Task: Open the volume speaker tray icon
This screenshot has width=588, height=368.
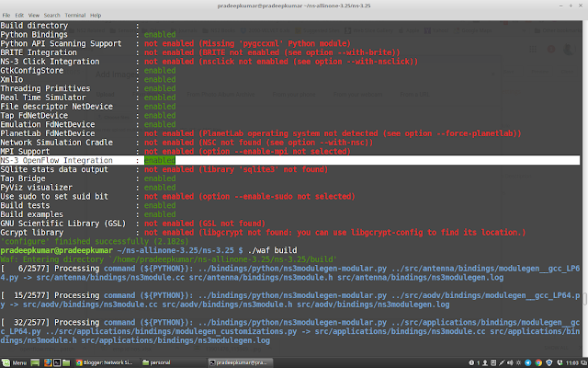Action: pos(510,362)
